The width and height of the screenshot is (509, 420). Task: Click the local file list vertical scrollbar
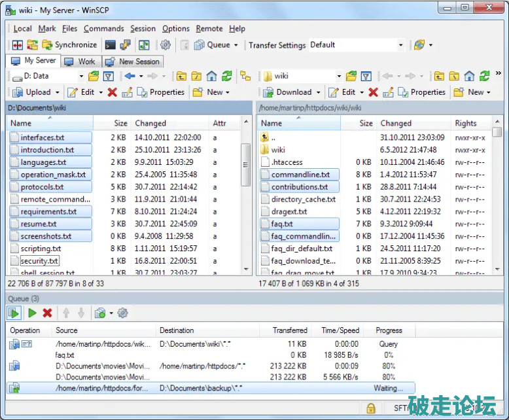click(x=246, y=196)
